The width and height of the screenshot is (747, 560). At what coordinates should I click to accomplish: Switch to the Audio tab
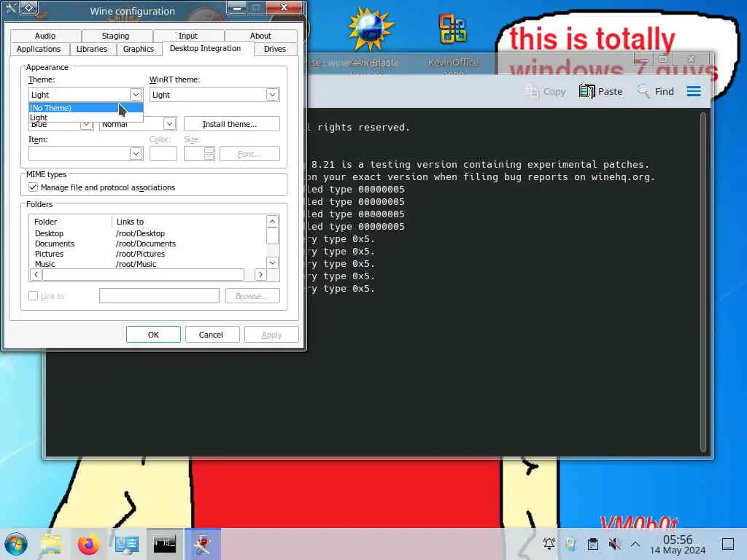coord(45,36)
